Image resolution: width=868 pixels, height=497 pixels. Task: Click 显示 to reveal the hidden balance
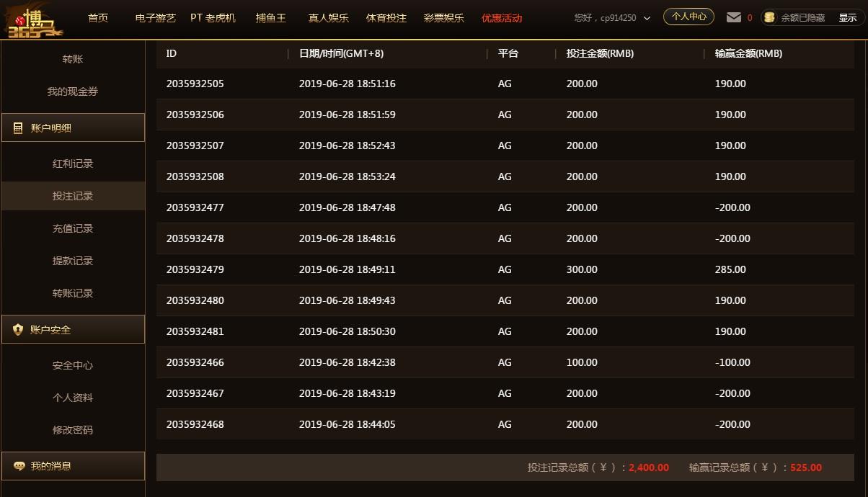[846, 17]
